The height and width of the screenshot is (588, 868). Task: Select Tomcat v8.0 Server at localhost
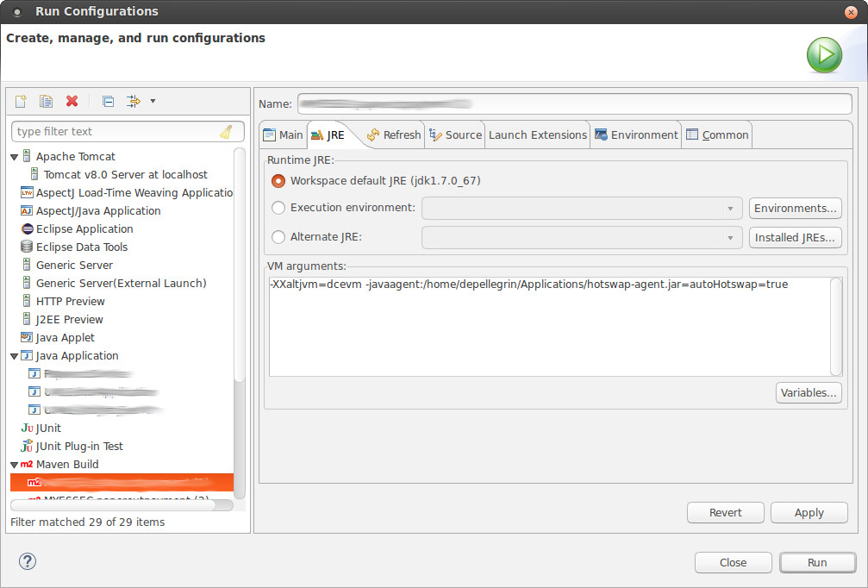click(x=126, y=174)
